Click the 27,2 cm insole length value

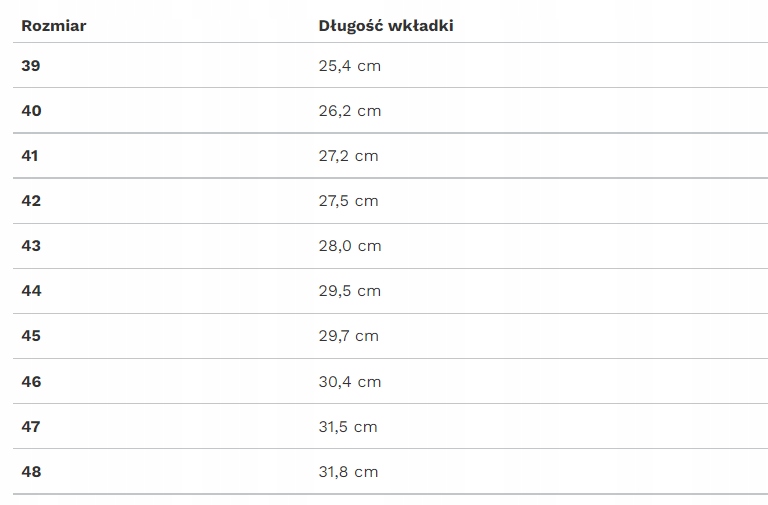pos(348,156)
